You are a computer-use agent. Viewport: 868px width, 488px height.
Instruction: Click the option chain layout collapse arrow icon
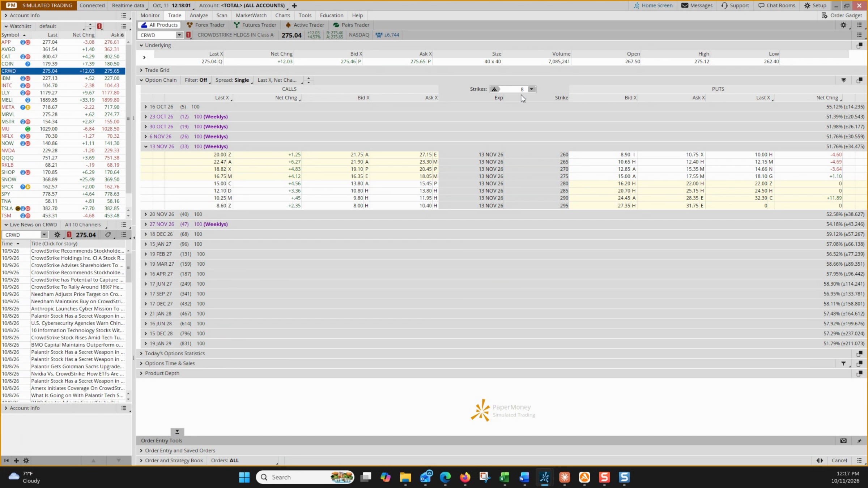click(843, 80)
